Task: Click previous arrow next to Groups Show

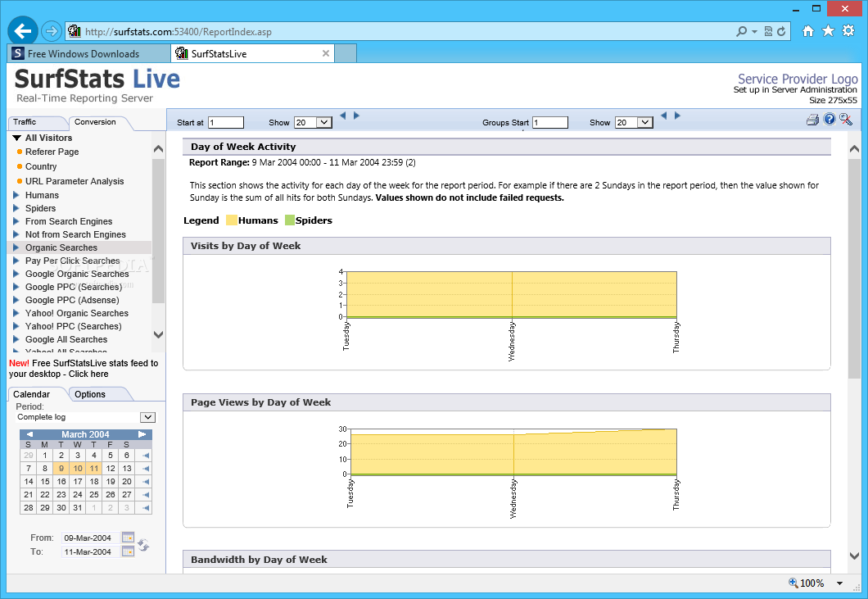Action: pyautogui.click(x=664, y=116)
